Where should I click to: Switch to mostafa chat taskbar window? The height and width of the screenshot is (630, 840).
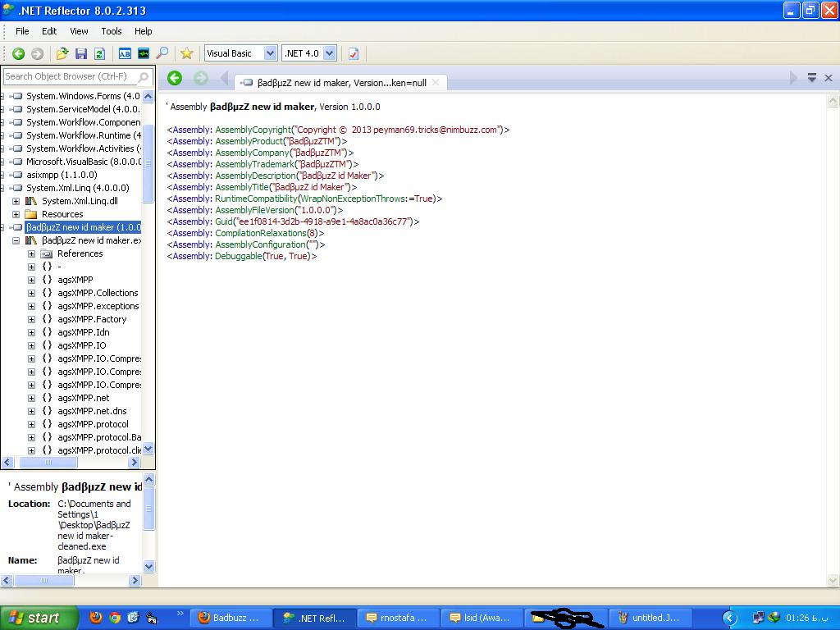[398, 619]
